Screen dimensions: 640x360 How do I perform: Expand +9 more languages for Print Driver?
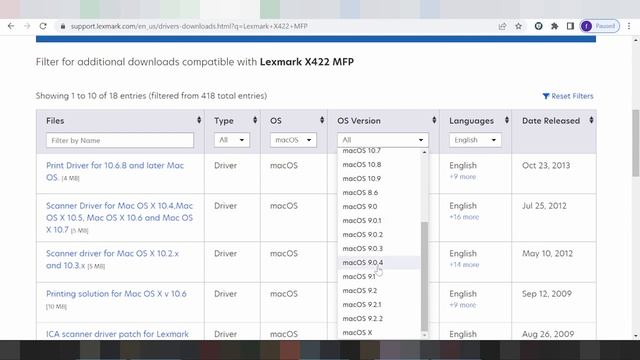pos(462,177)
